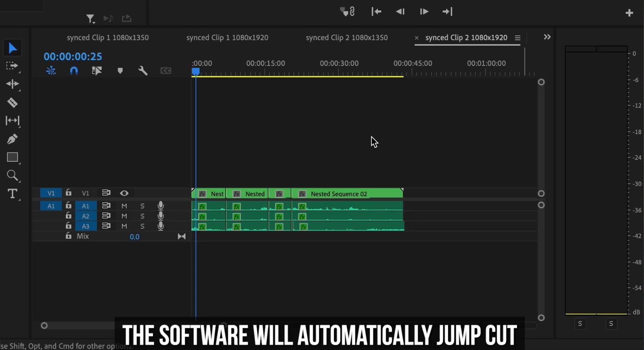Image resolution: width=644 pixels, height=350 pixels.
Task: Solo audio track A2
Action: coord(142,216)
